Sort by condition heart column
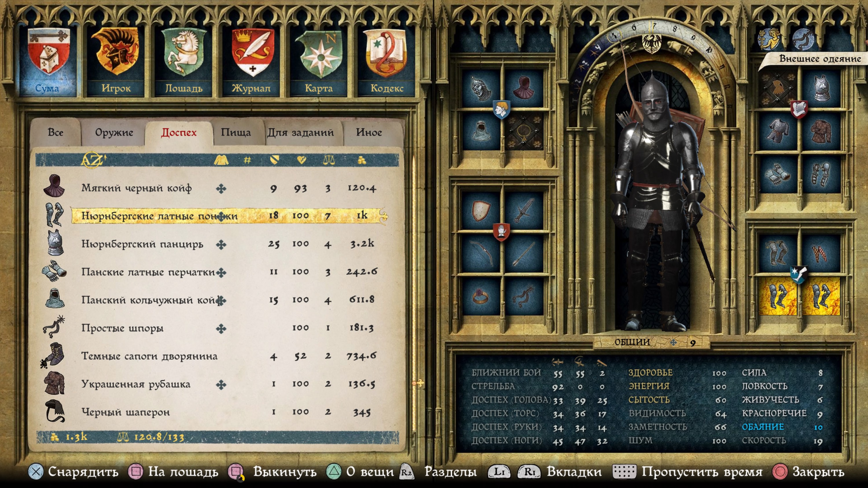 pyautogui.click(x=301, y=160)
